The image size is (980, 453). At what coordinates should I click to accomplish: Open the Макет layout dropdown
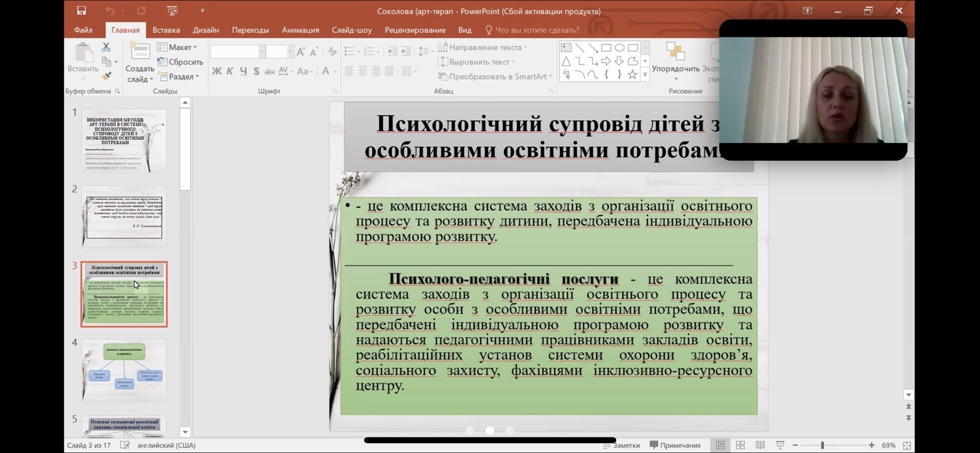click(x=178, y=47)
